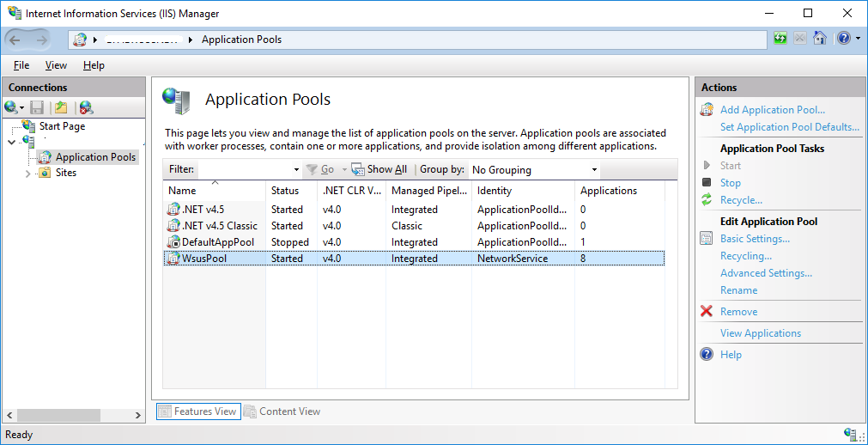Open the Create Connection dropdown arrow
Image resolution: width=868 pixels, height=445 pixels.
point(21,107)
